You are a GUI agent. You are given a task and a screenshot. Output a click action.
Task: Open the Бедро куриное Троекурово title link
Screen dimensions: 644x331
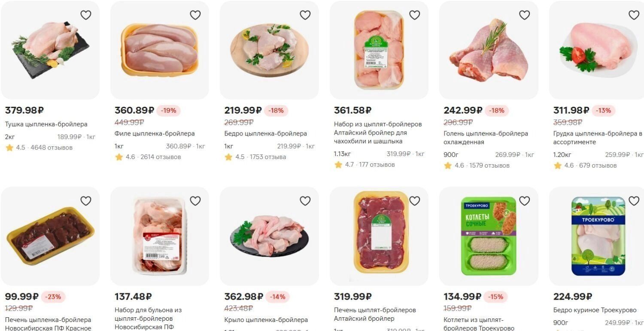[595, 310]
